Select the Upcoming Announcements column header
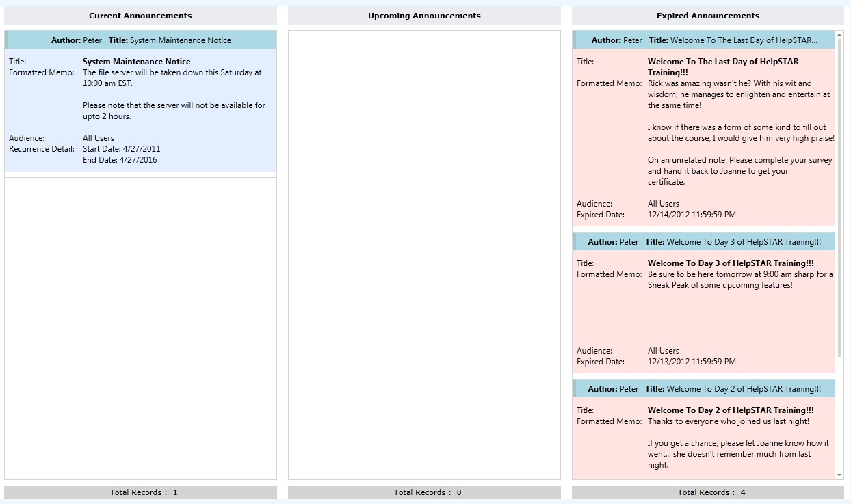The height and width of the screenshot is (504, 851). pyautogui.click(x=424, y=16)
